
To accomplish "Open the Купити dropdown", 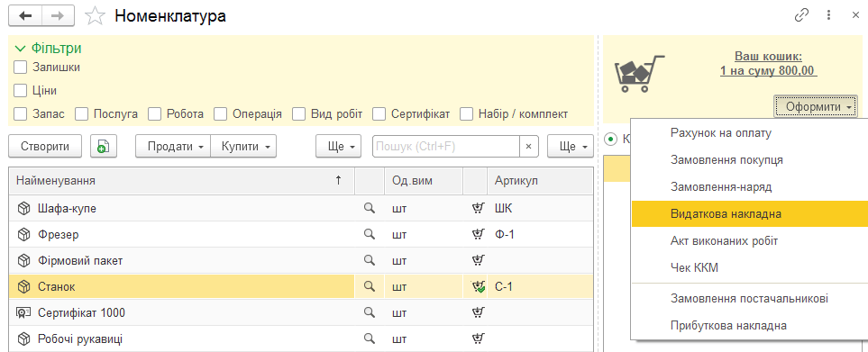I will 243,147.
